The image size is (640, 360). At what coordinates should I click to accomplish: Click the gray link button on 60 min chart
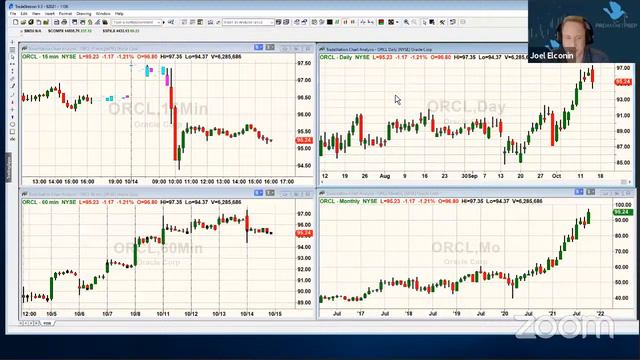[x=270, y=193]
